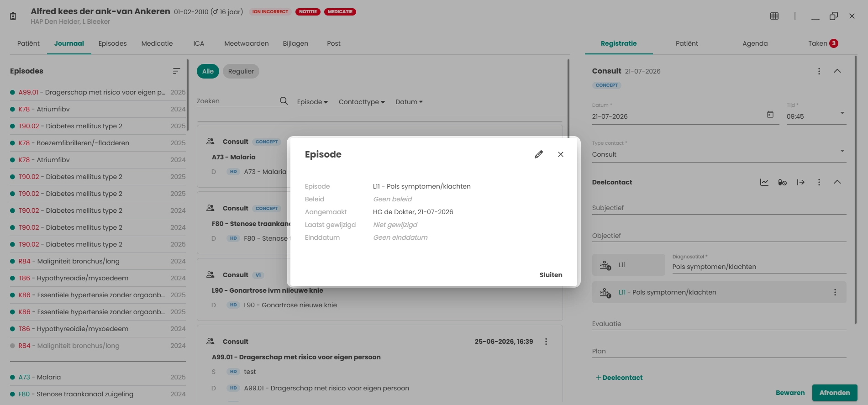Click the clipboard icon beside the patient name
This screenshot has width=868, height=405.
point(13,16)
